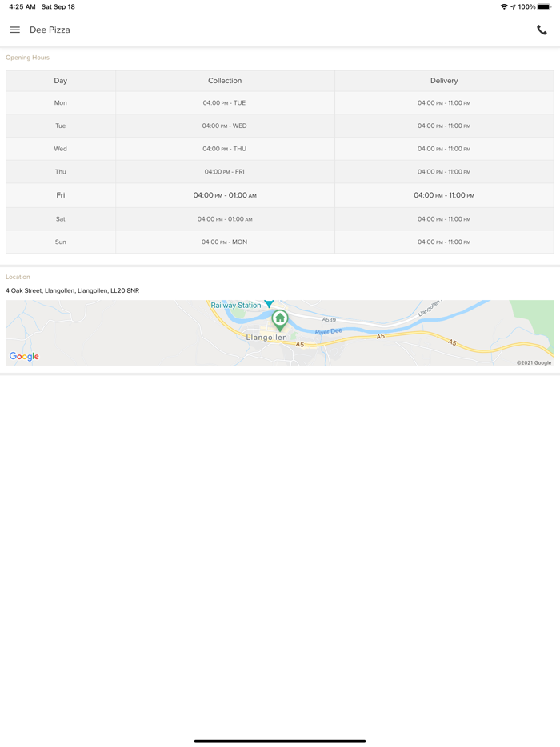Open the hamburger menu
The height and width of the screenshot is (747, 560).
(15, 30)
